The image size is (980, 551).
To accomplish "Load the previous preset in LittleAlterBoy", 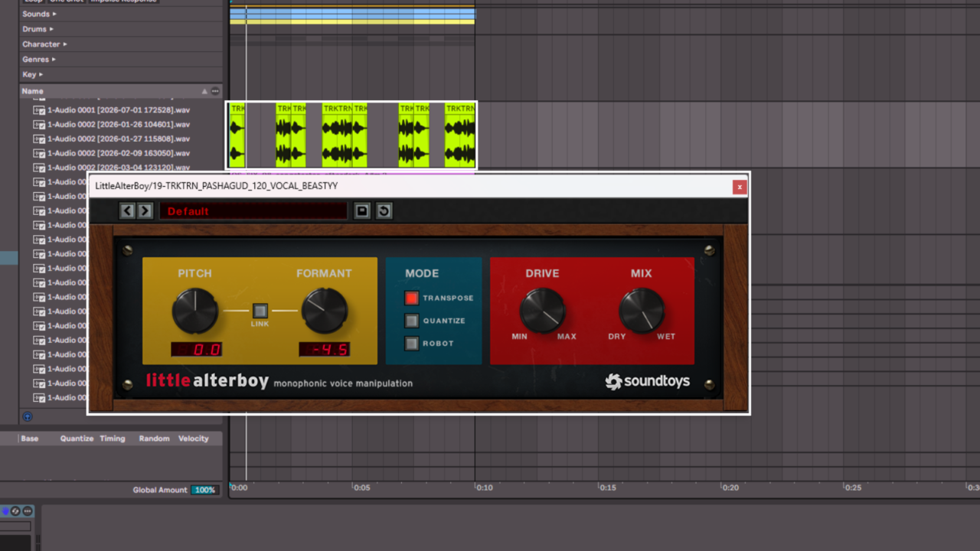I will [128, 211].
